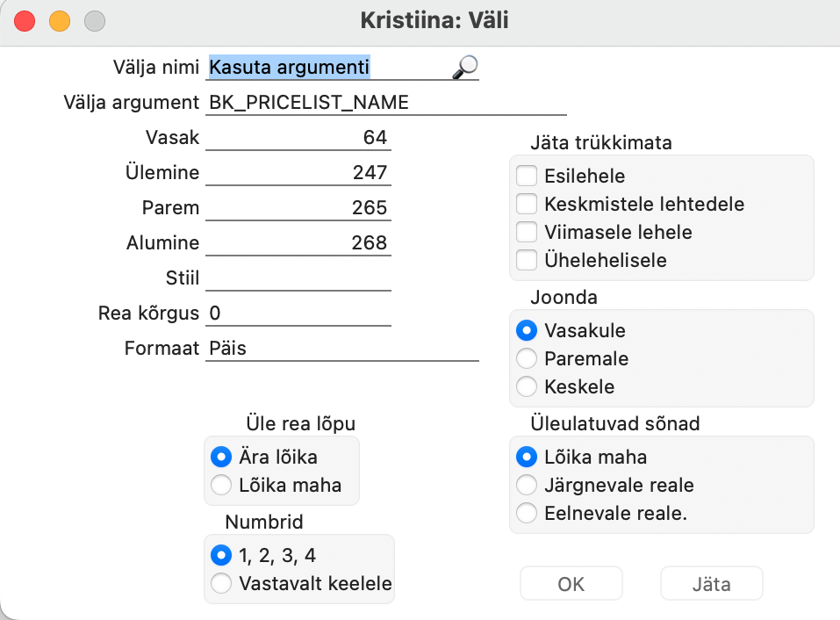Select the Paremale alignment radio button
840x620 pixels.
tap(527, 358)
